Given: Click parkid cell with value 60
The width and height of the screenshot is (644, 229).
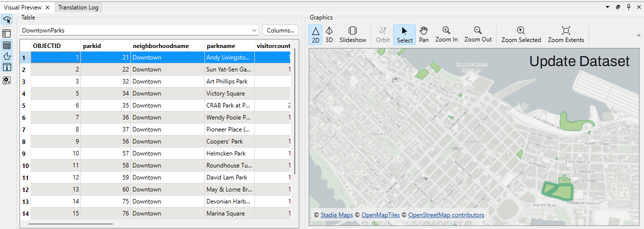Looking at the screenshot, I should (x=105, y=189).
